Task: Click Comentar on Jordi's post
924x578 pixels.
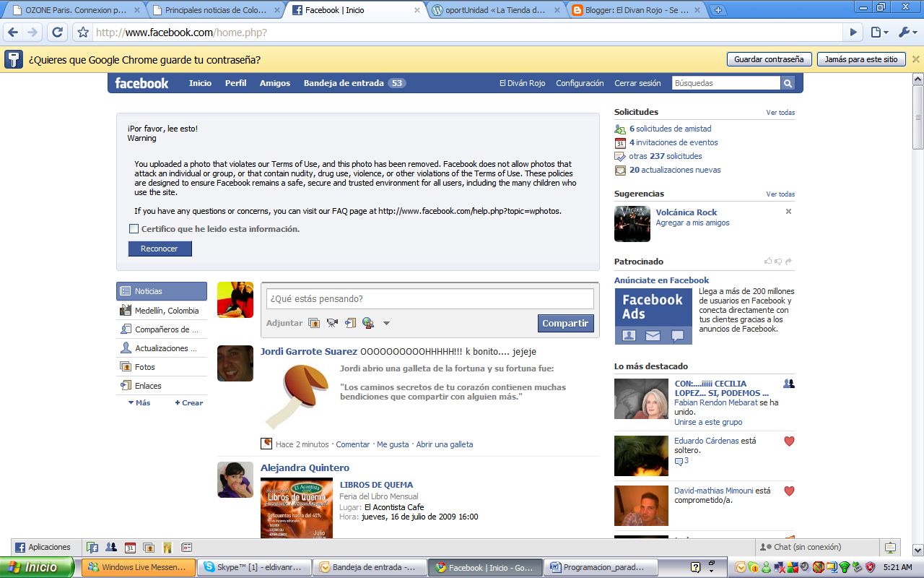Action: (353, 444)
